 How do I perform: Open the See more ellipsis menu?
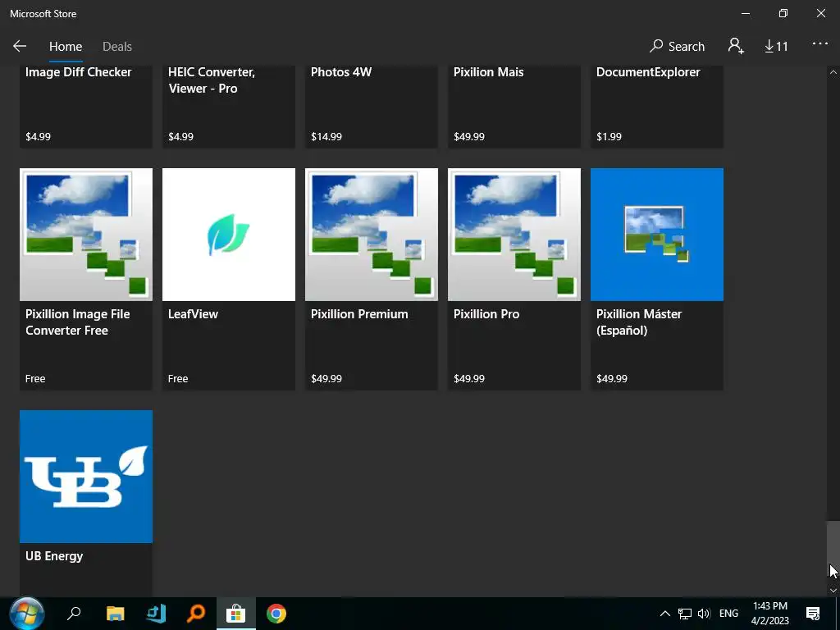820,44
